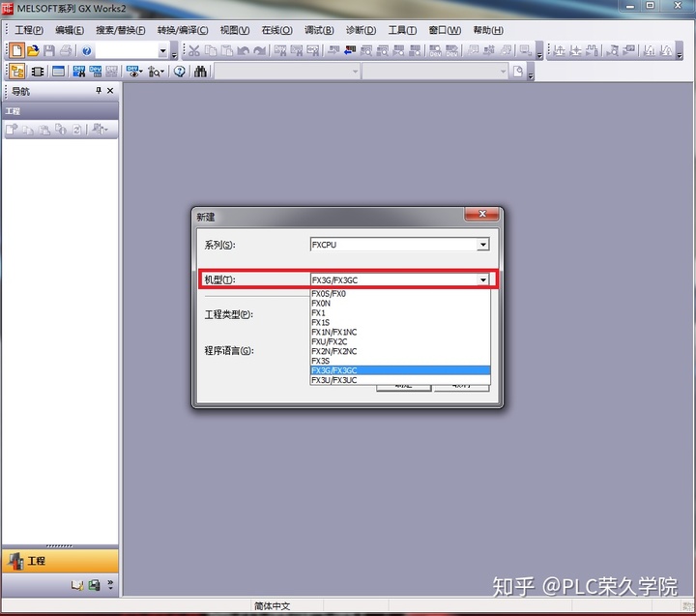Open the 视图(V) menu
Viewport: 696px width, 616px height.
pyautogui.click(x=235, y=30)
